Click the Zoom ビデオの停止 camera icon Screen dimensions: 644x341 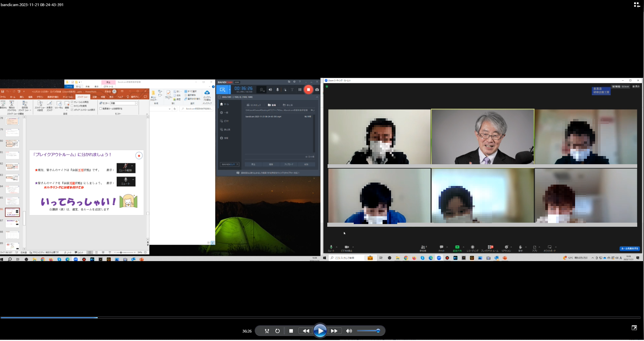point(347,247)
